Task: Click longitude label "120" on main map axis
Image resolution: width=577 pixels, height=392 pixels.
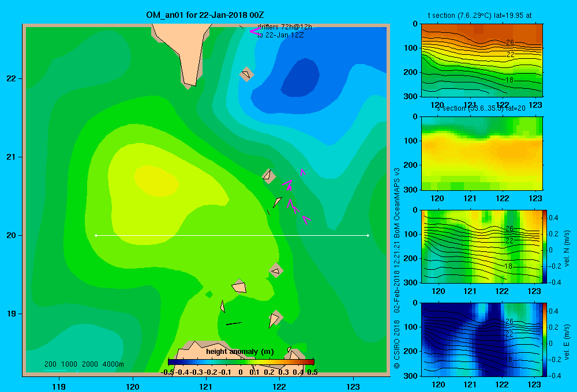Action: coord(133,386)
